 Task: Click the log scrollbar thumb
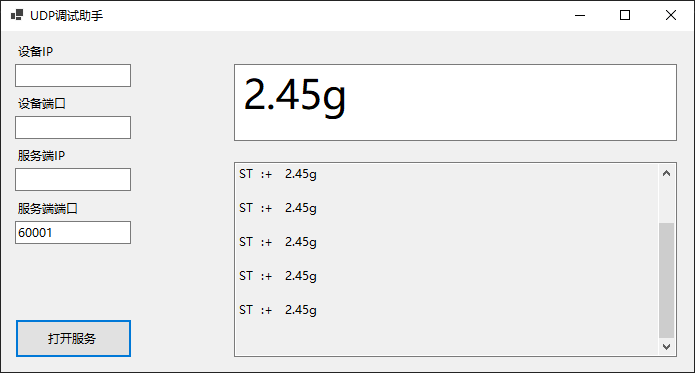click(x=666, y=280)
